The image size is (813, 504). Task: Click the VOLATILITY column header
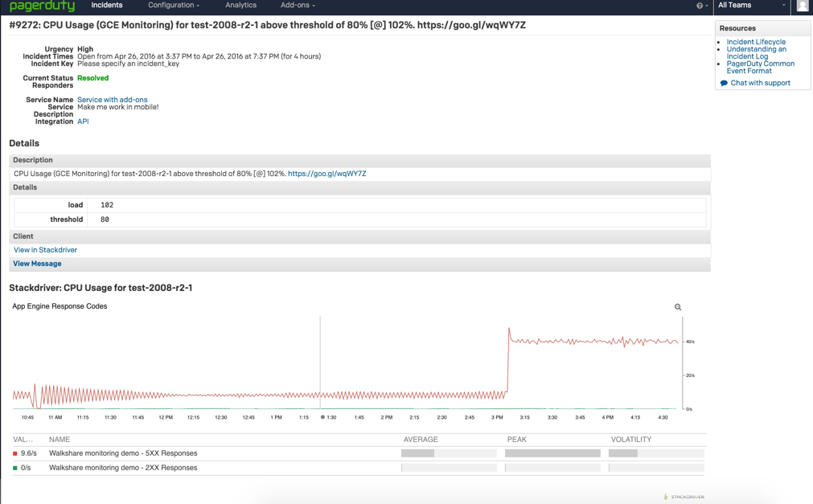[x=631, y=440]
